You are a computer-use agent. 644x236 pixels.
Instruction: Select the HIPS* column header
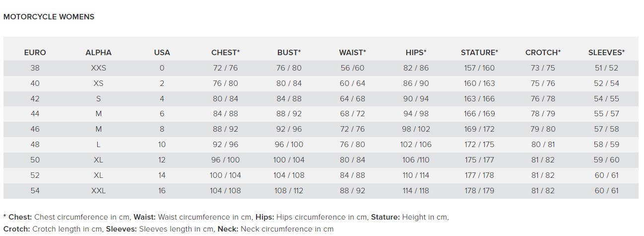pyautogui.click(x=416, y=53)
